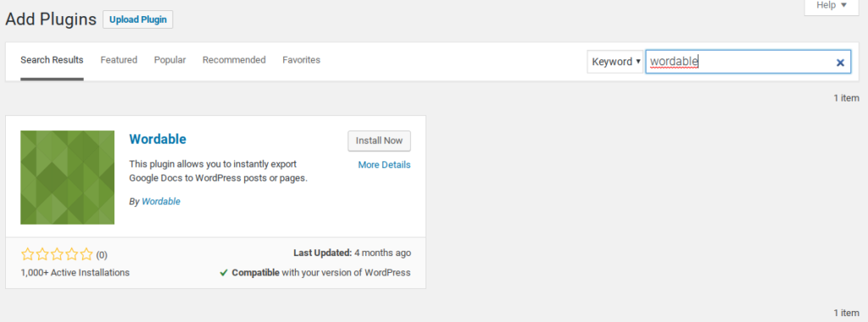Switch to the Featured tab
The width and height of the screenshot is (868, 322).
pos(119,60)
